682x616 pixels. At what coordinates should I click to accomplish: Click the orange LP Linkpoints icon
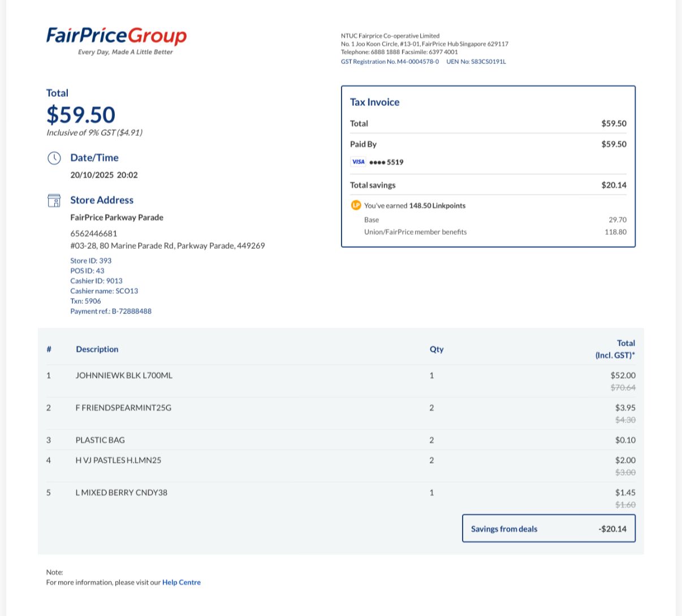pyautogui.click(x=356, y=205)
